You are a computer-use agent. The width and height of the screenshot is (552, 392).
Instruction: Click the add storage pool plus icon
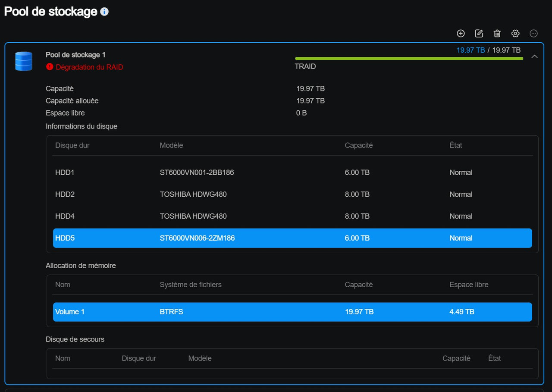[461, 33]
